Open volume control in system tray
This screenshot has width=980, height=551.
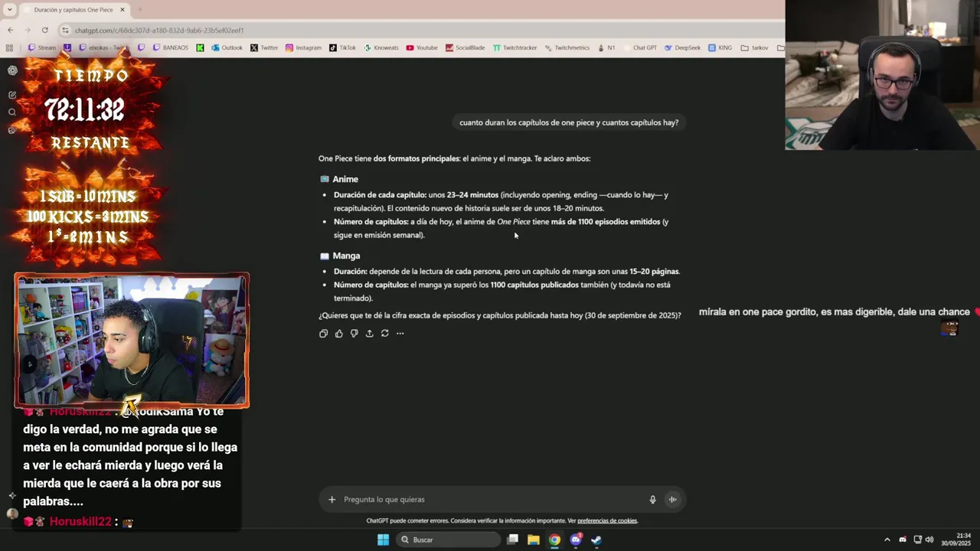click(x=929, y=540)
